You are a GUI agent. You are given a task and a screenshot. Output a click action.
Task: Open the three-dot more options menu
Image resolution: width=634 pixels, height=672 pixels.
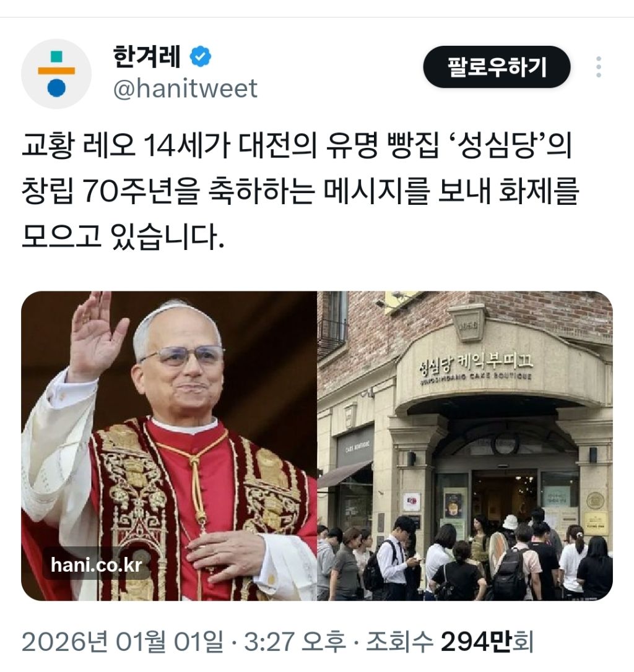pos(598,67)
